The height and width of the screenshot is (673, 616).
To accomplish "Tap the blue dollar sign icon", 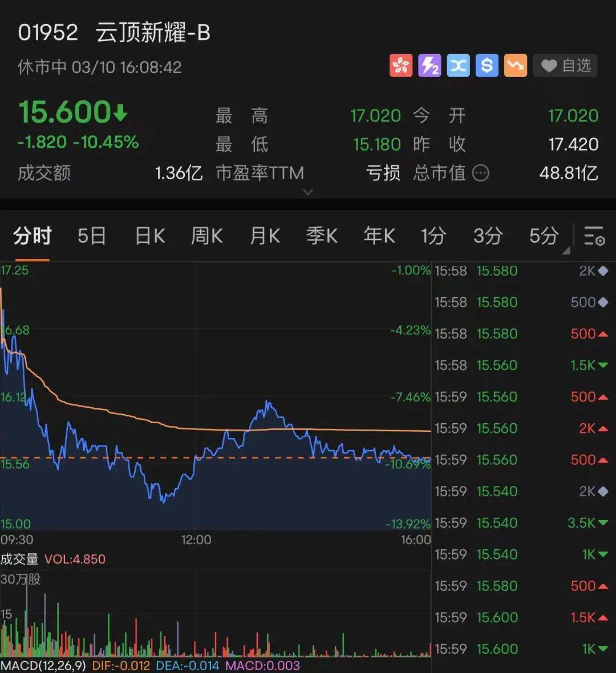I will 487,66.
